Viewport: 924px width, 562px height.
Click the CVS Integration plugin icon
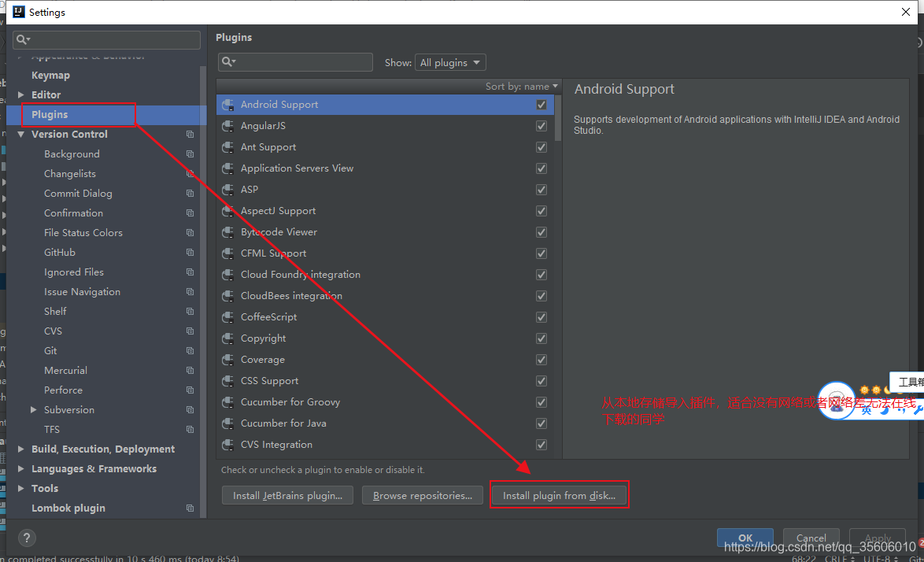(x=228, y=445)
